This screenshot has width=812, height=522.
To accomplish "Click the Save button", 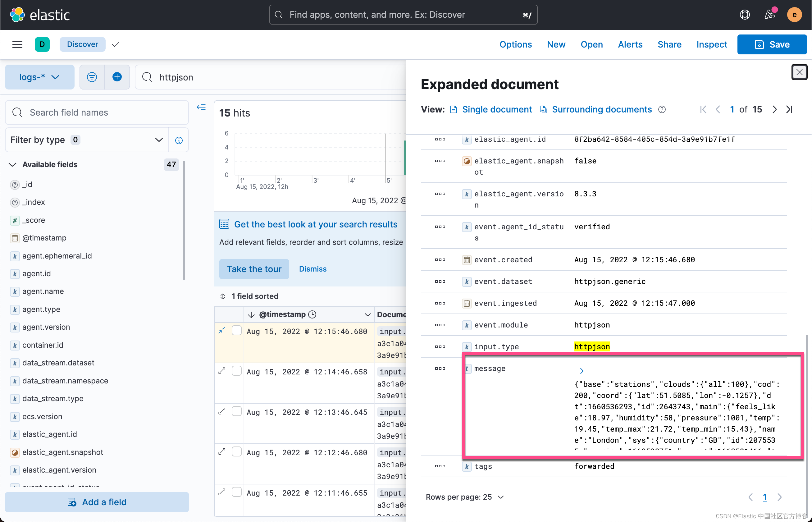I will 772,44.
